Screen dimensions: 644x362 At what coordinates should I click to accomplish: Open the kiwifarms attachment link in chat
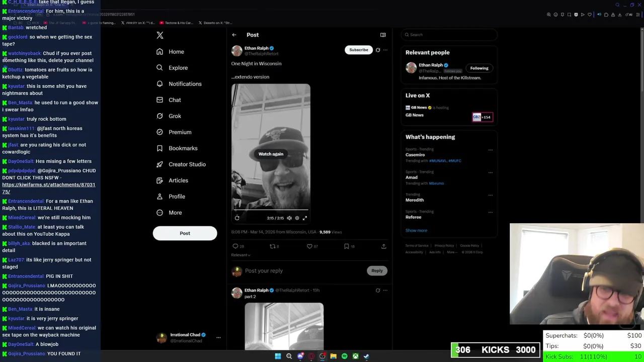coord(48,188)
